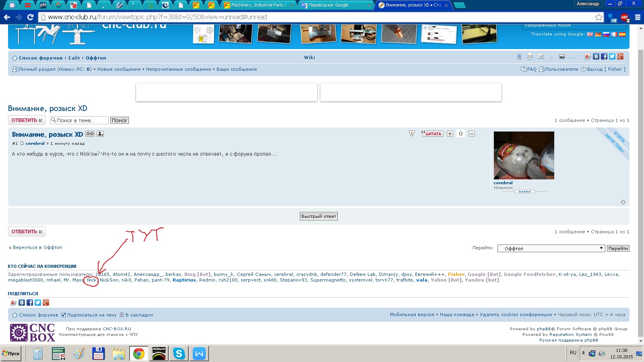Screen dimensions: 644x362
Task: Visit the CNC-BOX.RU sponsor link
Action: tap(117, 329)
